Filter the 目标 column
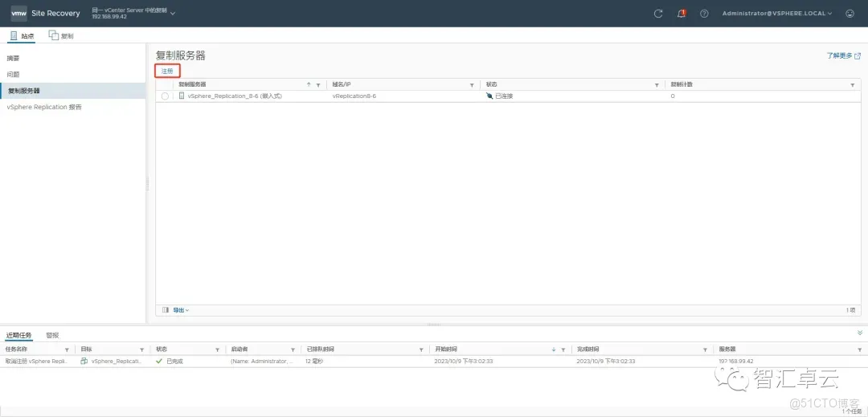Screen dimensions: 868x417 [142, 350]
